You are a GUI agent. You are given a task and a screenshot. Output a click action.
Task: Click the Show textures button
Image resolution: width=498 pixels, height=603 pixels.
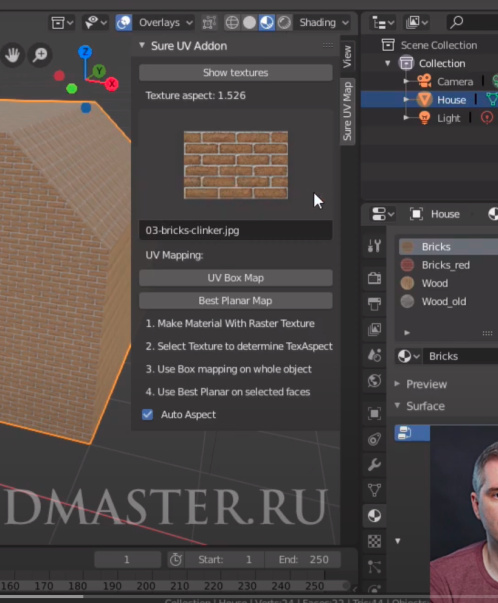236,73
